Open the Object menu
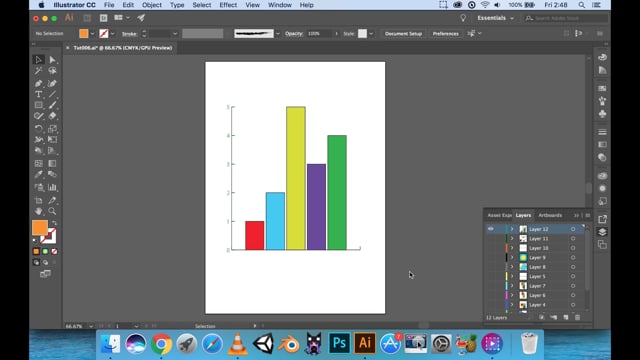Screen dimensions: 640x360 [152, 5]
